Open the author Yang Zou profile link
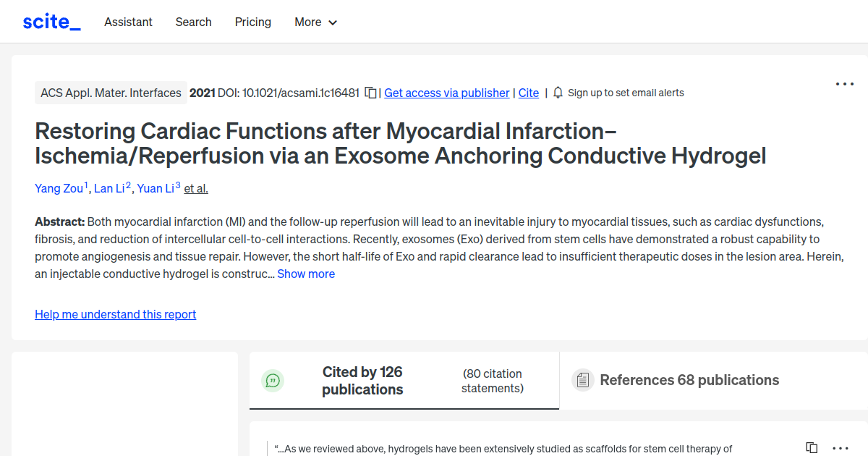The height and width of the screenshot is (456, 868). point(59,188)
